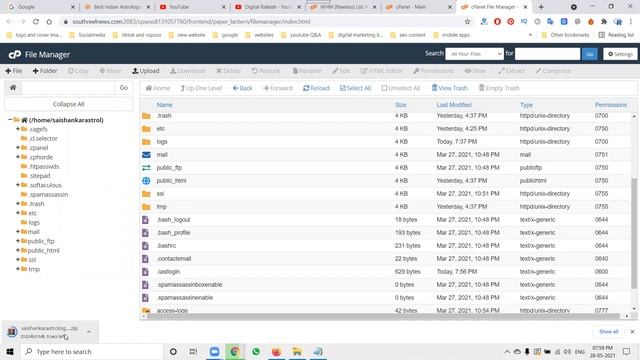This screenshot has width=640, height=360.
Task: Click the View toolbar button
Action: tap(475, 71)
